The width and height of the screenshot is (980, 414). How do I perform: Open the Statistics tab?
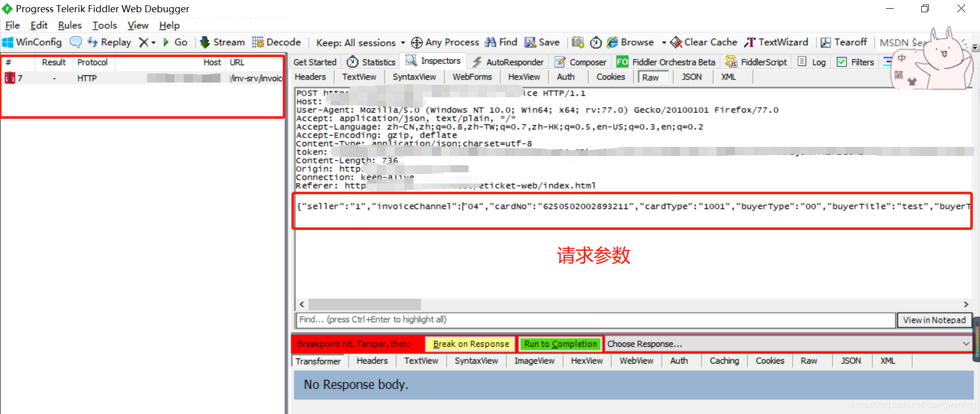pyautogui.click(x=371, y=62)
